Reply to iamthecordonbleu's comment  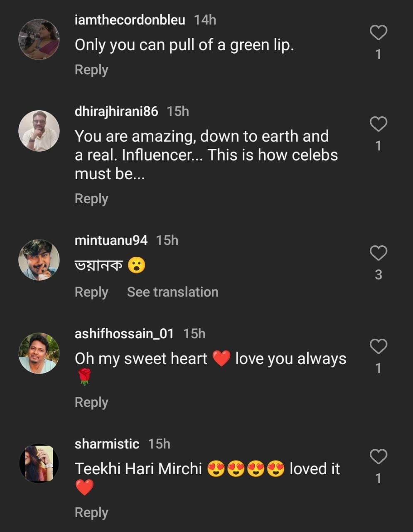tap(91, 70)
